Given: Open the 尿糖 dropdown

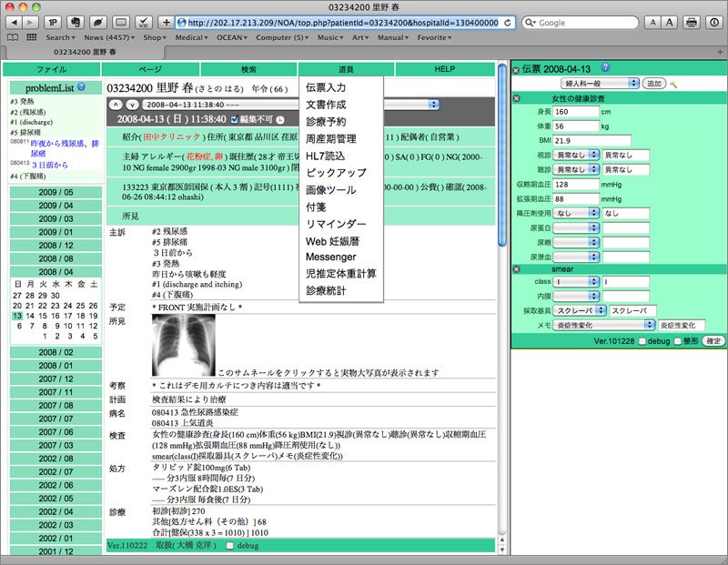Looking at the screenshot, I should 576,242.
